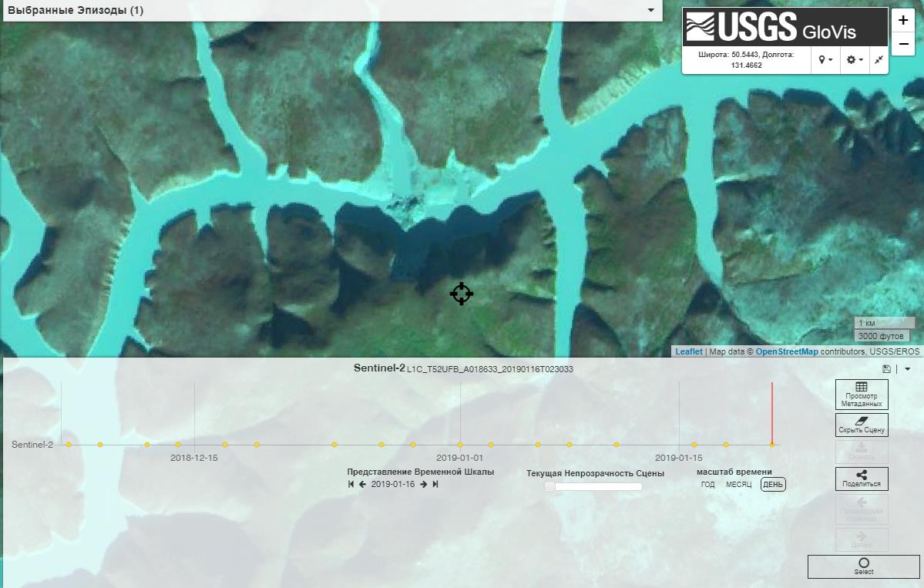Zoom in the map with plus button

tap(902, 21)
